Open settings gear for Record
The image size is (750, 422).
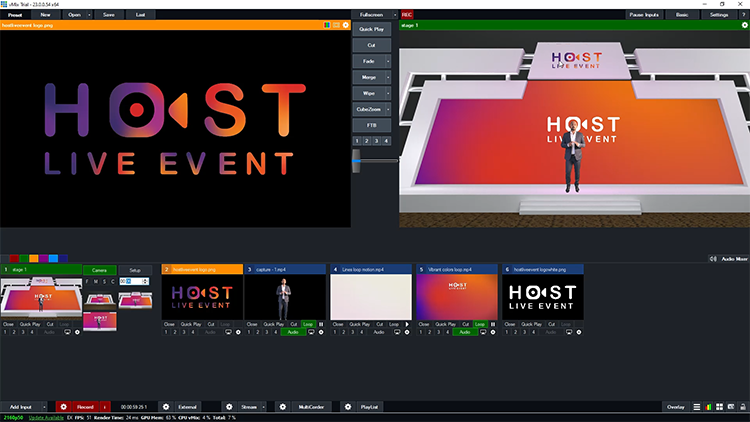pyautogui.click(x=62, y=407)
